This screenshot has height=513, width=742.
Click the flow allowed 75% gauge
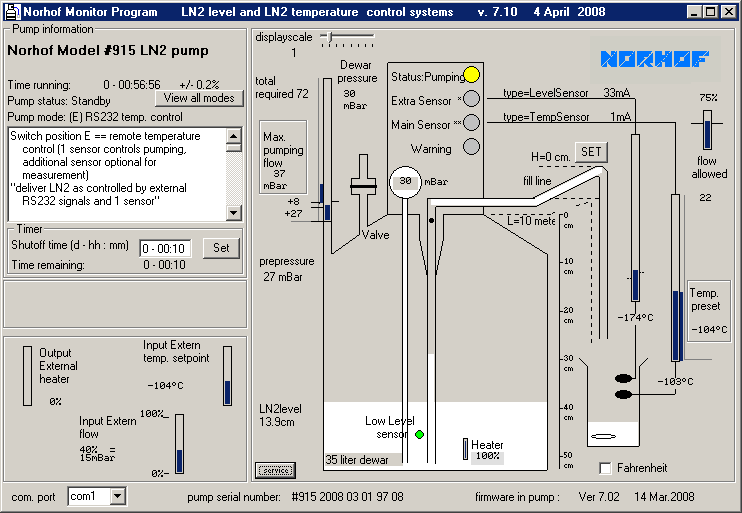[707, 130]
